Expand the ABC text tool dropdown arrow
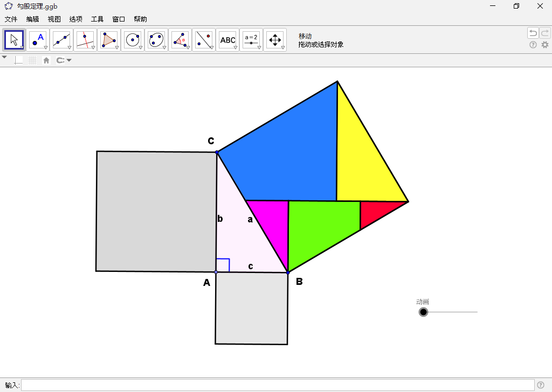The image size is (552, 392). [x=236, y=47]
